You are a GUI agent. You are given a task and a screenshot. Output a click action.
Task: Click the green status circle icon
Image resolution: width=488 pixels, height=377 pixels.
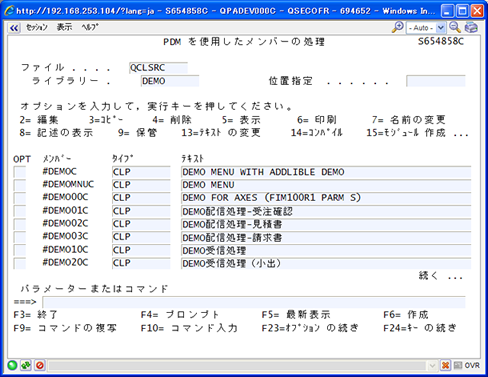[x=12, y=365]
